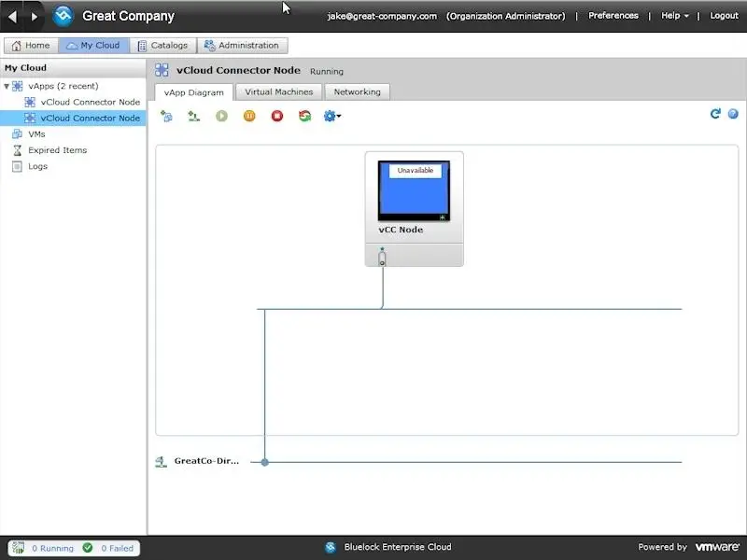Click the Great Company logo icon

(x=63, y=16)
